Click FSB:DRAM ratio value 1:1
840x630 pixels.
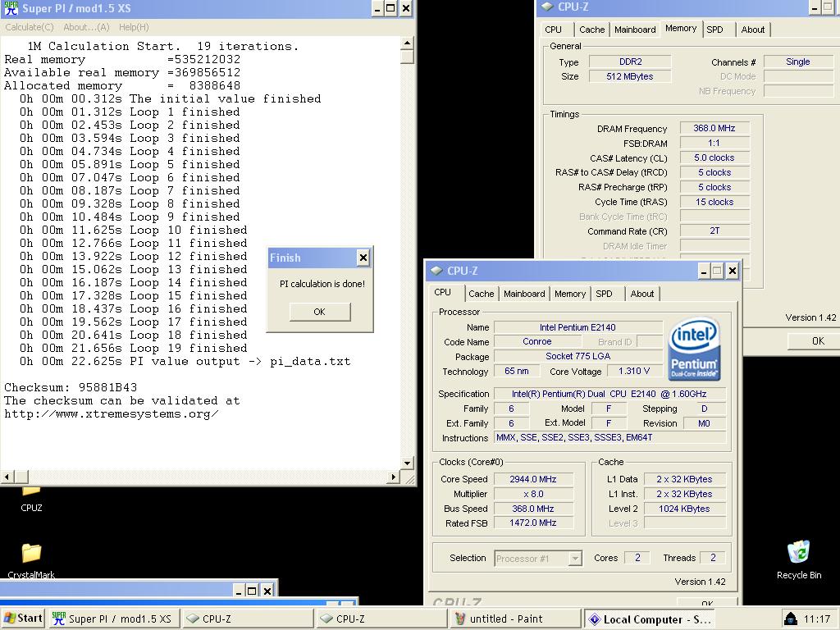point(714,143)
